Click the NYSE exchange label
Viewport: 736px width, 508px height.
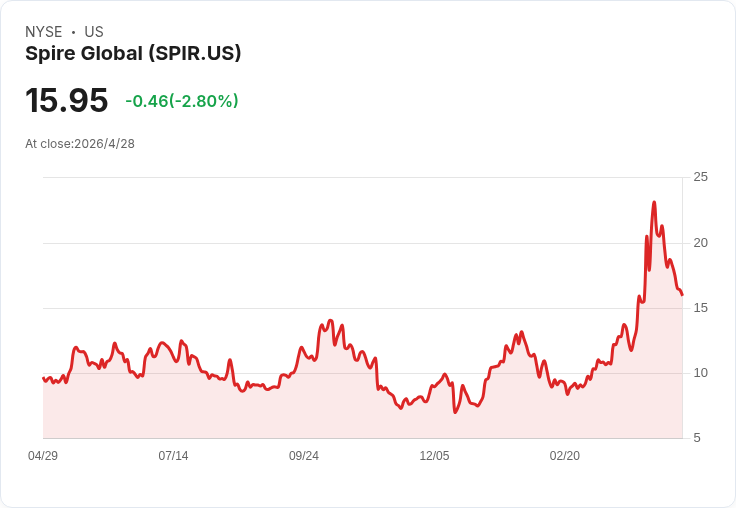click(44, 32)
